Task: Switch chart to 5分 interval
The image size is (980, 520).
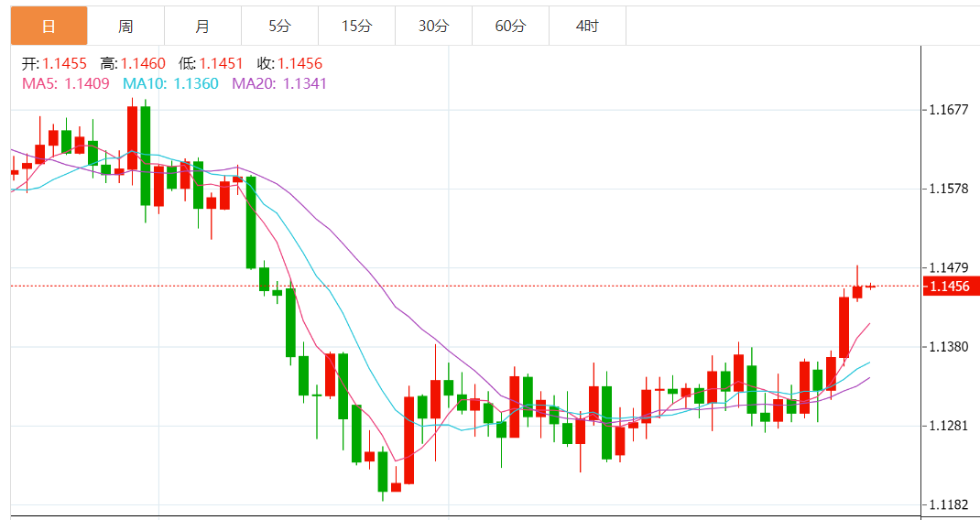Action: [279, 26]
